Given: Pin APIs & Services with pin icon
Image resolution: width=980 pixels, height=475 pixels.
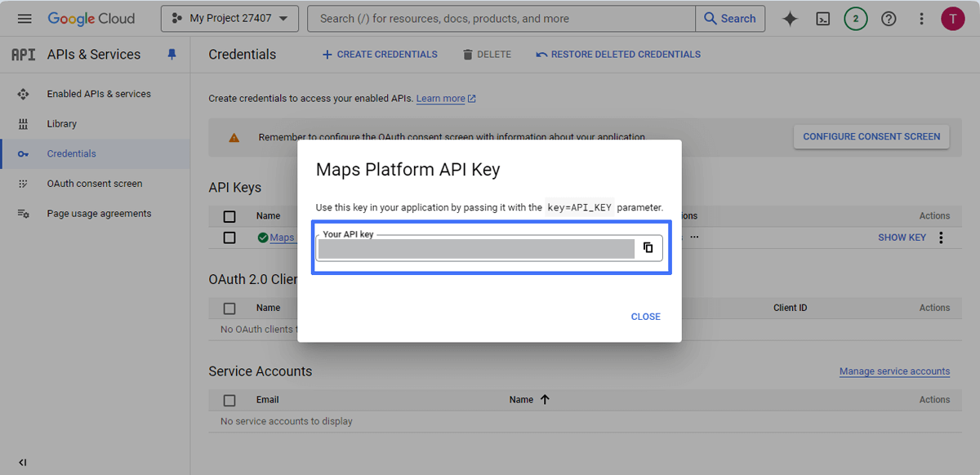Looking at the screenshot, I should 171,55.
